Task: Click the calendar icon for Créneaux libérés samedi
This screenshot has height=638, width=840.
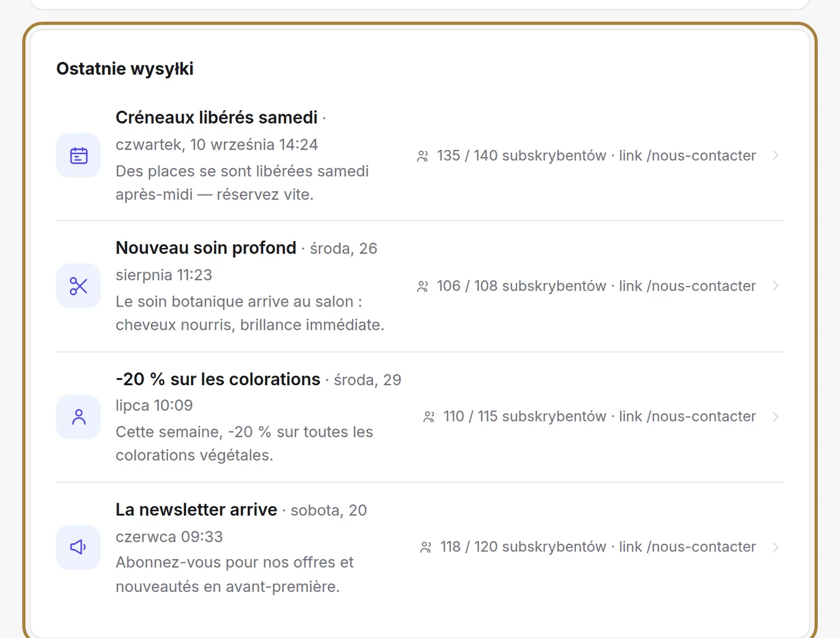Action: click(79, 155)
